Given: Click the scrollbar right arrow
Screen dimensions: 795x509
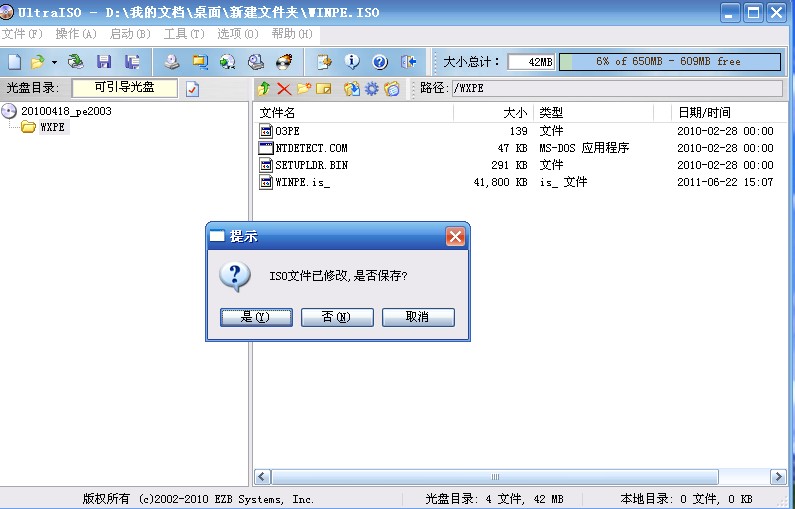Looking at the screenshot, I should click(778, 477).
